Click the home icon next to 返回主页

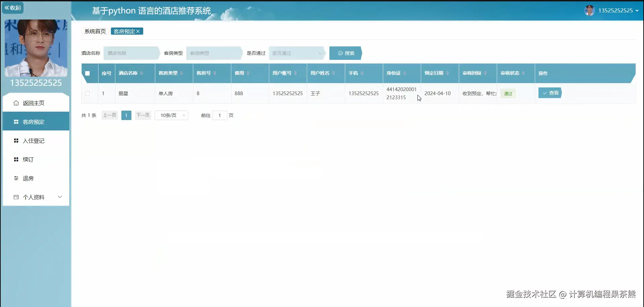click(x=16, y=103)
